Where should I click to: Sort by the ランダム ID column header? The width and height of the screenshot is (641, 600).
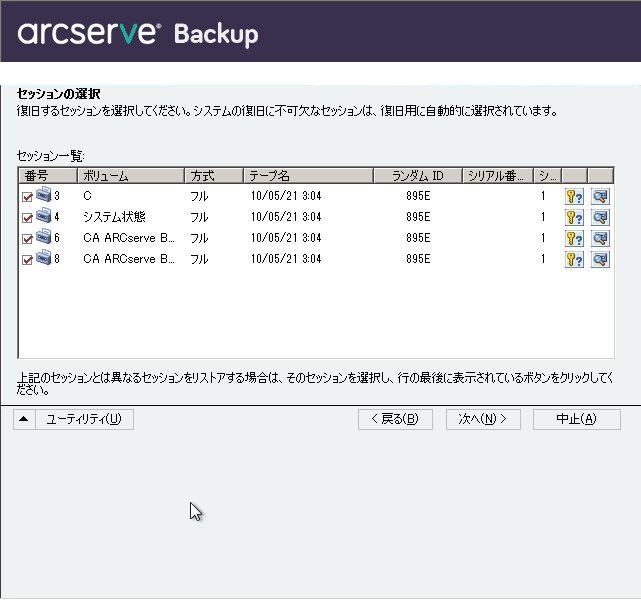(418, 176)
